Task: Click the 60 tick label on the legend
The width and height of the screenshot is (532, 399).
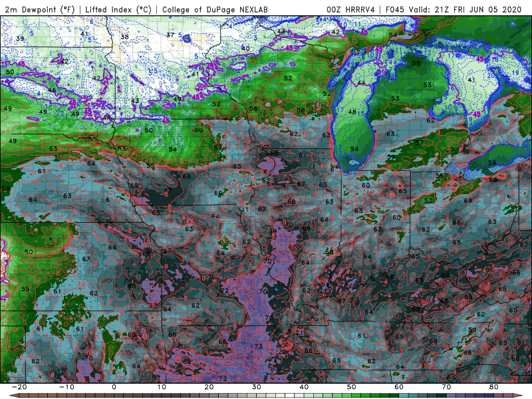Action: click(x=399, y=387)
